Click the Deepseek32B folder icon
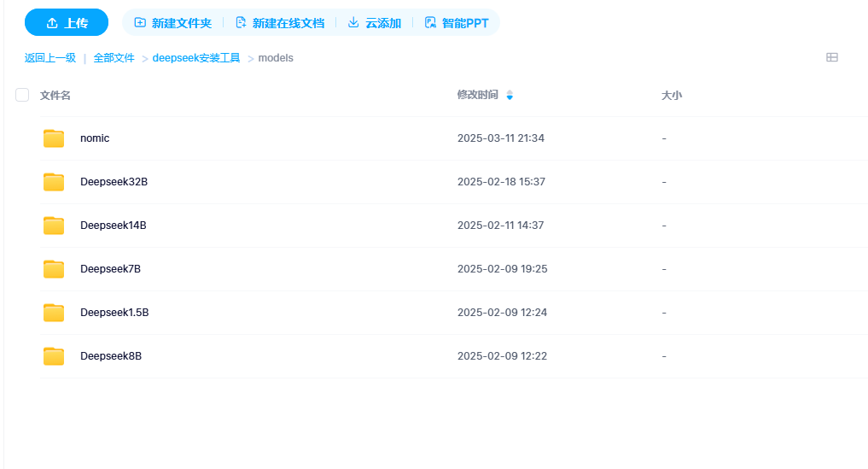Screen dimensions: 868x469 [54, 182]
